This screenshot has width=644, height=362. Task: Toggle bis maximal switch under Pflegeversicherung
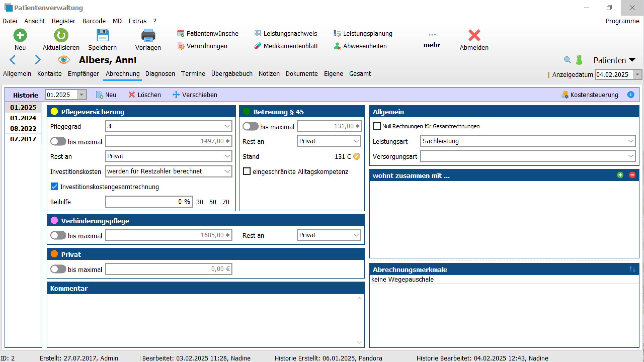[58, 142]
